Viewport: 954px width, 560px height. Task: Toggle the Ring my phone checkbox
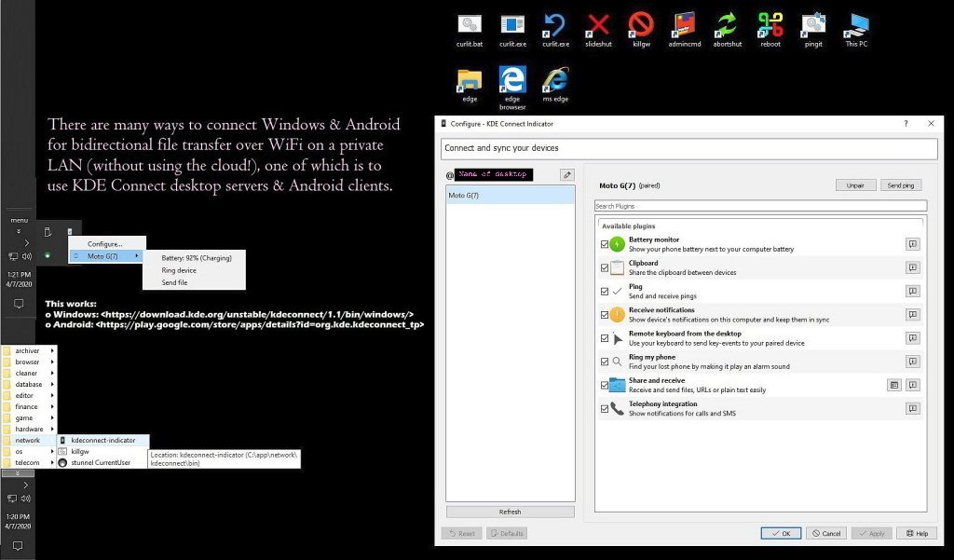point(604,362)
